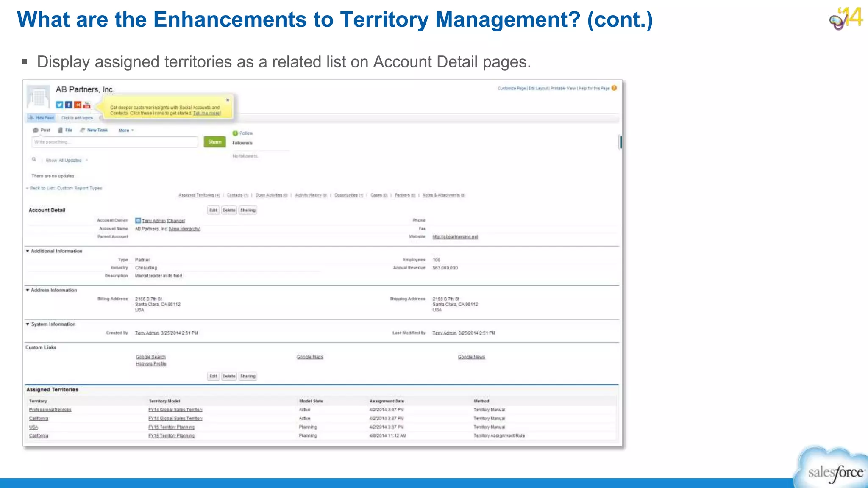
Task: Select the File publisher icon
Action: [x=61, y=130]
